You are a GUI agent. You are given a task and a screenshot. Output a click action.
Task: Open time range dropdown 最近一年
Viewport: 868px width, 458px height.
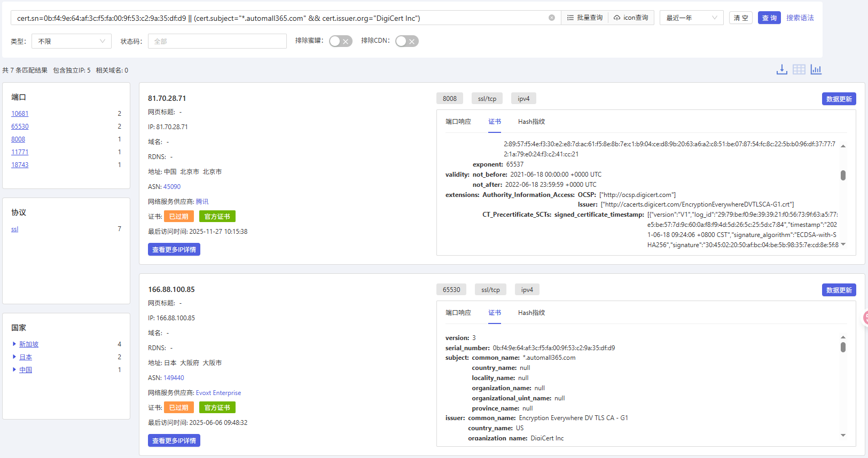[692, 18]
